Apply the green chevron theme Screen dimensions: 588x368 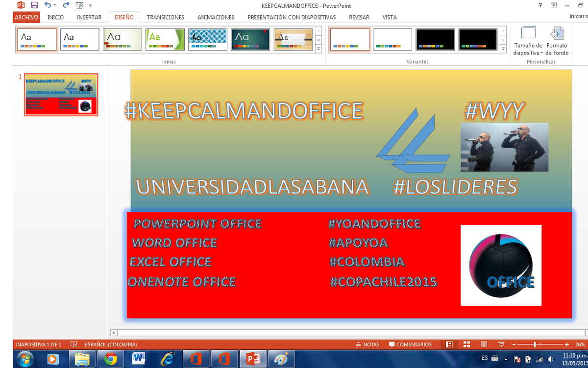(165, 39)
